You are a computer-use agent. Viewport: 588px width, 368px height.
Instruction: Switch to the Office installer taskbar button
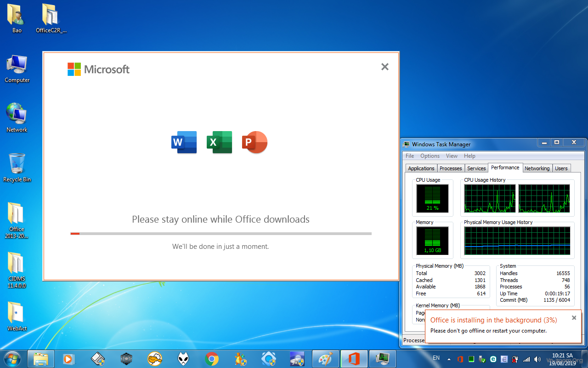(354, 358)
